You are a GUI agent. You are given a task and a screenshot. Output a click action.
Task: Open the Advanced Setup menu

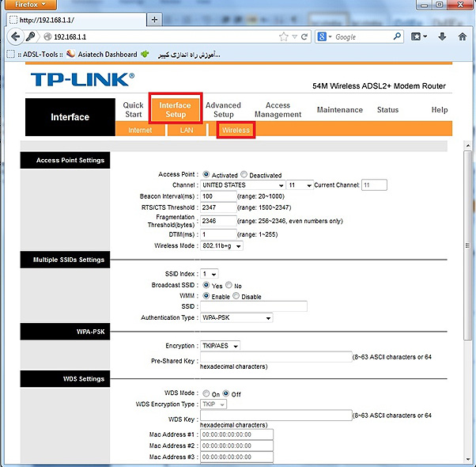click(224, 110)
